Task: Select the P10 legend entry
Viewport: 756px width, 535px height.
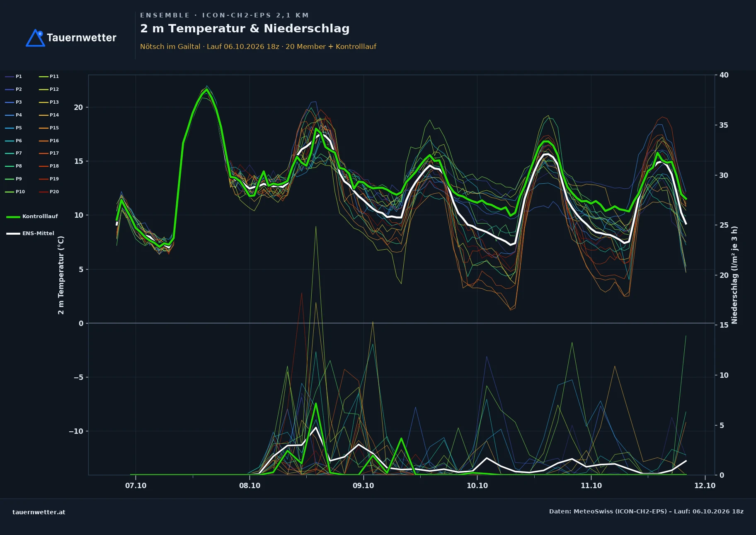Action: click(x=15, y=192)
